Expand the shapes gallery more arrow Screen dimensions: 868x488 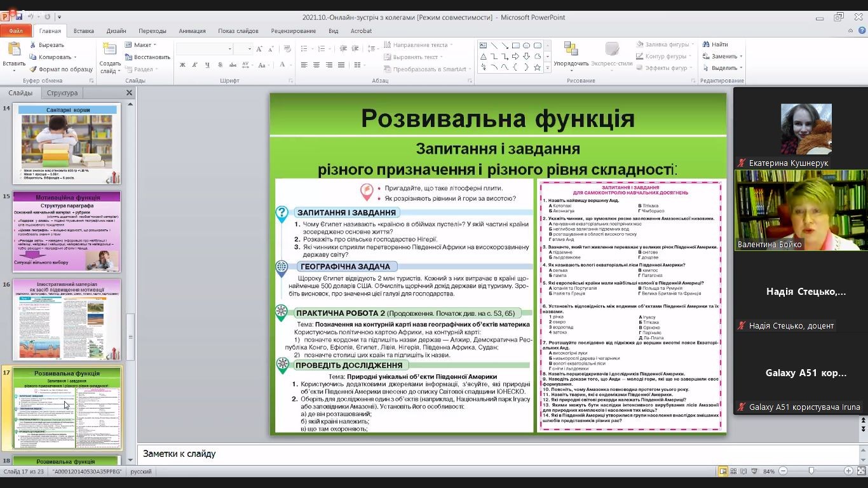coord(546,67)
